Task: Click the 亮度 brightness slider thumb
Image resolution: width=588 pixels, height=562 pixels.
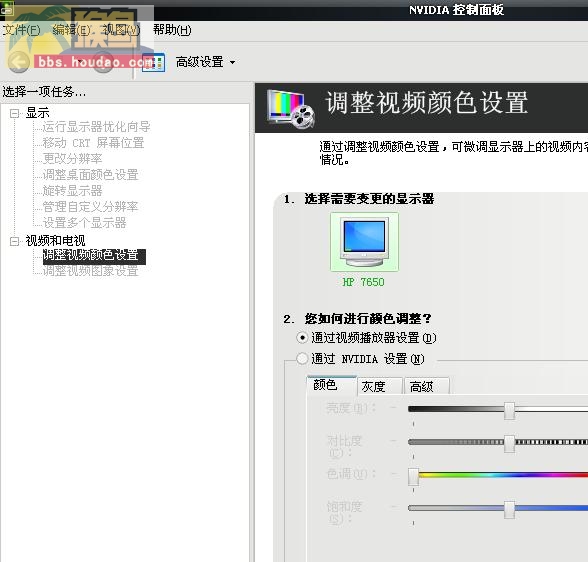Action: 509,411
